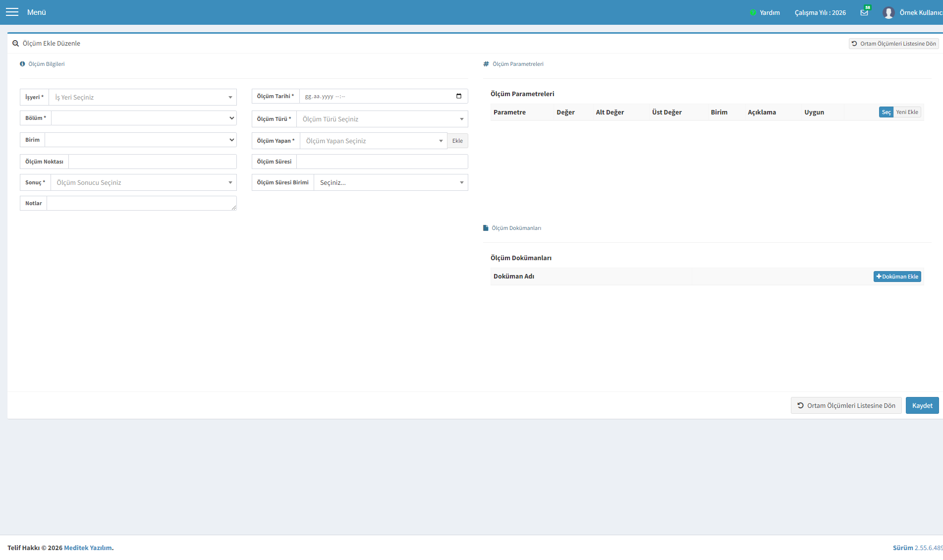The width and height of the screenshot is (943, 560).
Task: Click top Ortam Ölçümleri Listesine Dön button
Action: (x=893, y=44)
